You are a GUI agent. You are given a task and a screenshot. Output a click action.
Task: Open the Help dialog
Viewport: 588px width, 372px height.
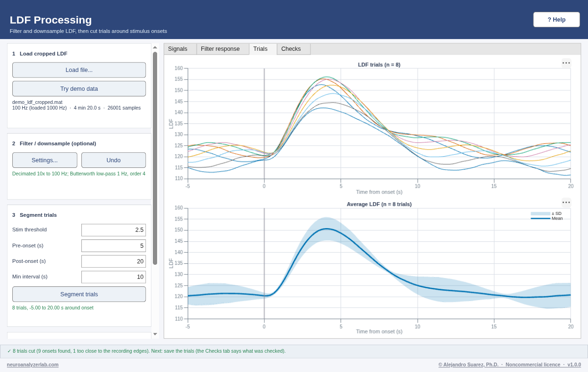[556, 20]
